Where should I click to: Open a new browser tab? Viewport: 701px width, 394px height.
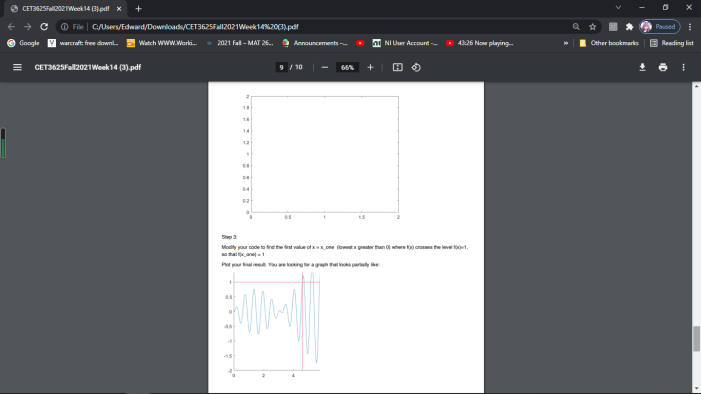click(x=138, y=8)
